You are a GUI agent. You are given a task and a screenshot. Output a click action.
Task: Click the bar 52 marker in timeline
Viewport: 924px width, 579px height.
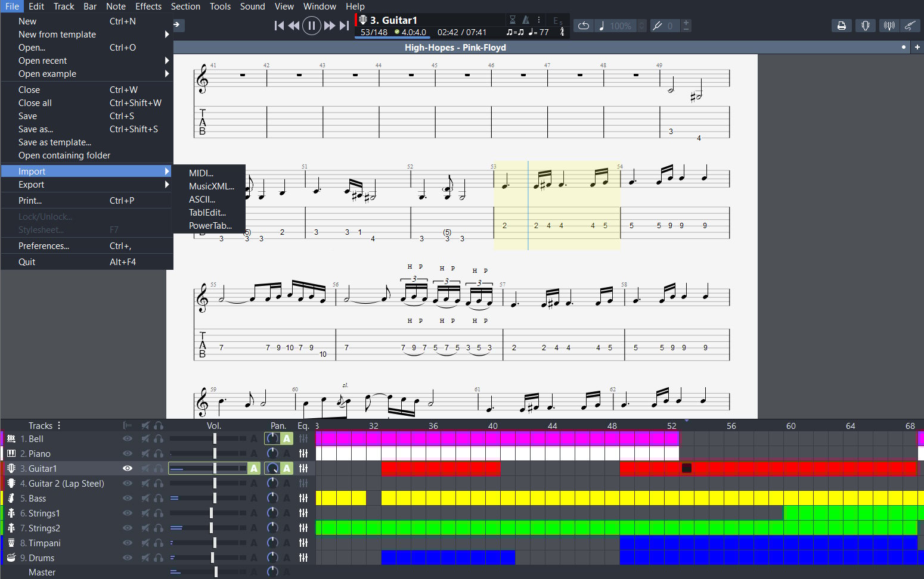pyautogui.click(x=672, y=426)
